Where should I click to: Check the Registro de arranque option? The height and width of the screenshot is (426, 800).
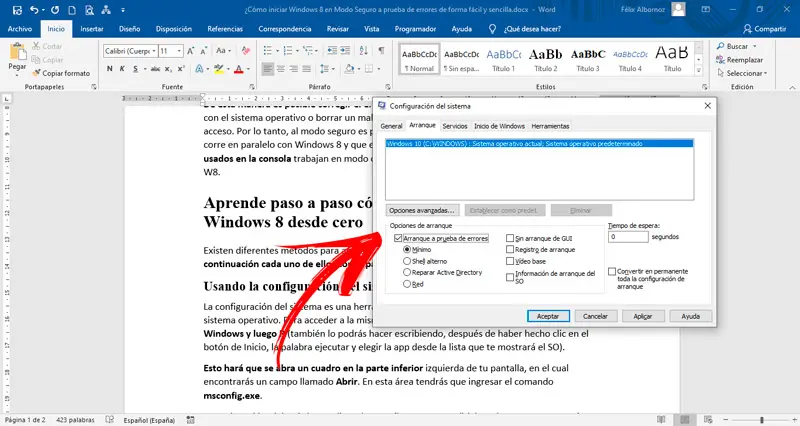510,249
